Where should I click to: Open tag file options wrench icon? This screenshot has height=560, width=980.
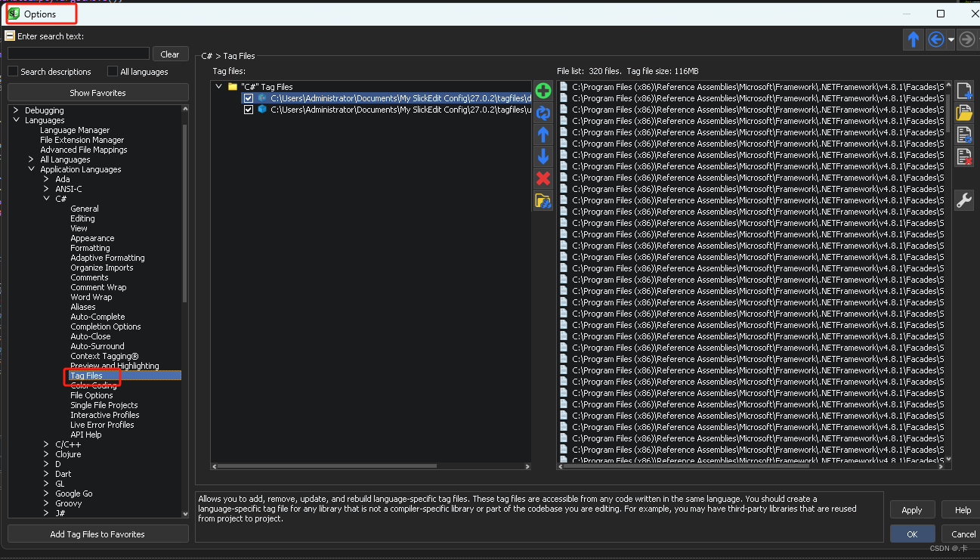(x=964, y=200)
